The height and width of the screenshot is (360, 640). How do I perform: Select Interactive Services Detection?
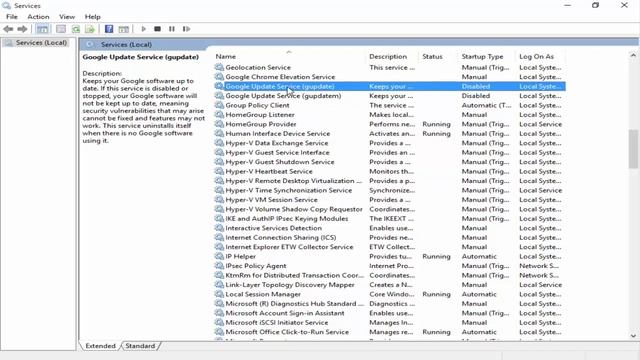tap(389, 228)
